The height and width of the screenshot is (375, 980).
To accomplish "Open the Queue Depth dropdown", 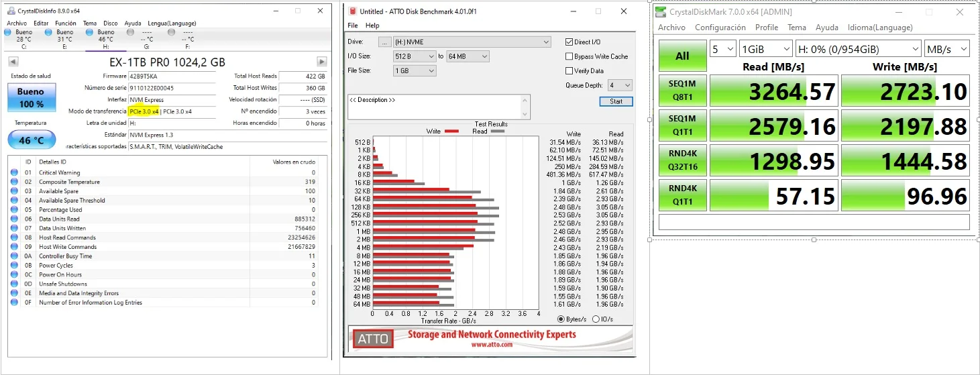I will [620, 85].
